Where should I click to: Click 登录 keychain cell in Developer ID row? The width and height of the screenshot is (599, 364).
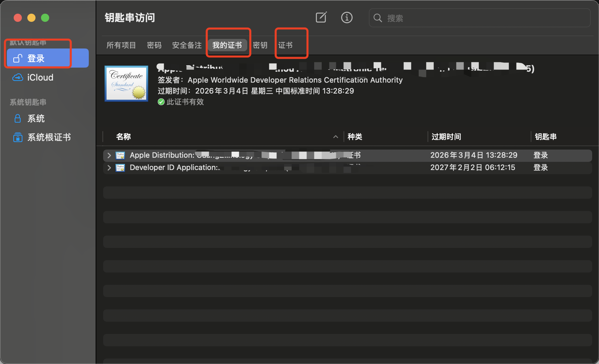[541, 168]
